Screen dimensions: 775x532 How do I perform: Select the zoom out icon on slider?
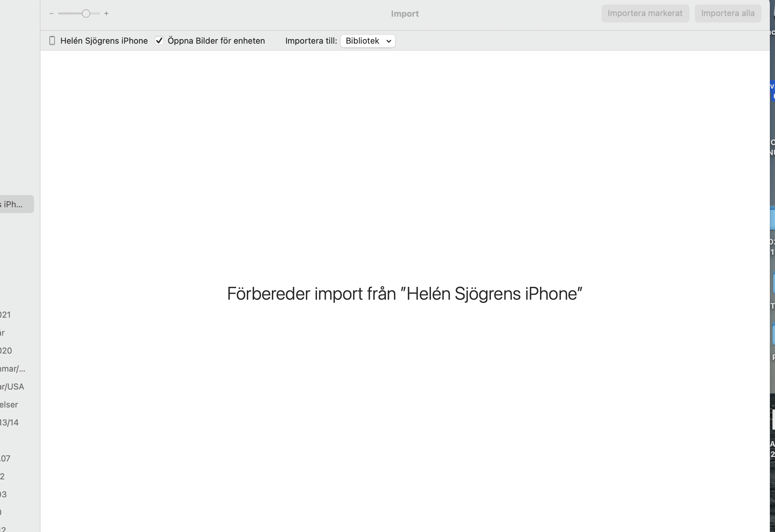pos(51,13)
